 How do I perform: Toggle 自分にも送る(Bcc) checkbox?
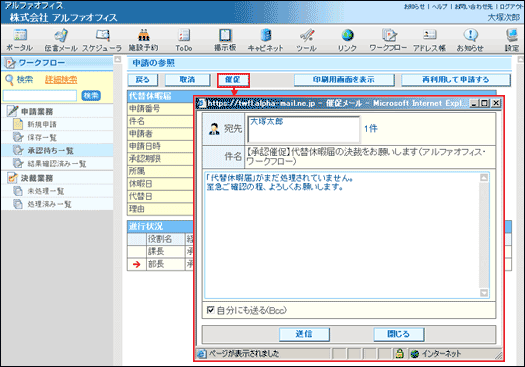click(x=210, y=310)
